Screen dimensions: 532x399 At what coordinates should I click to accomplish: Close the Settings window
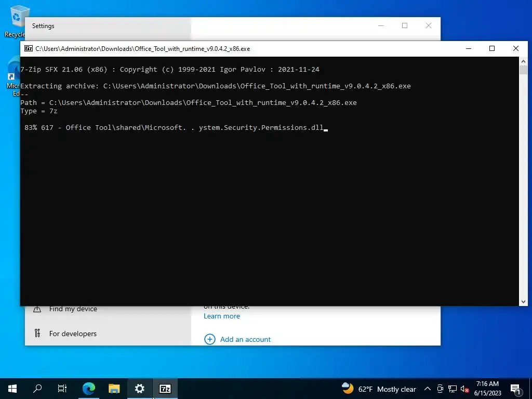click(x=429, y=26)
